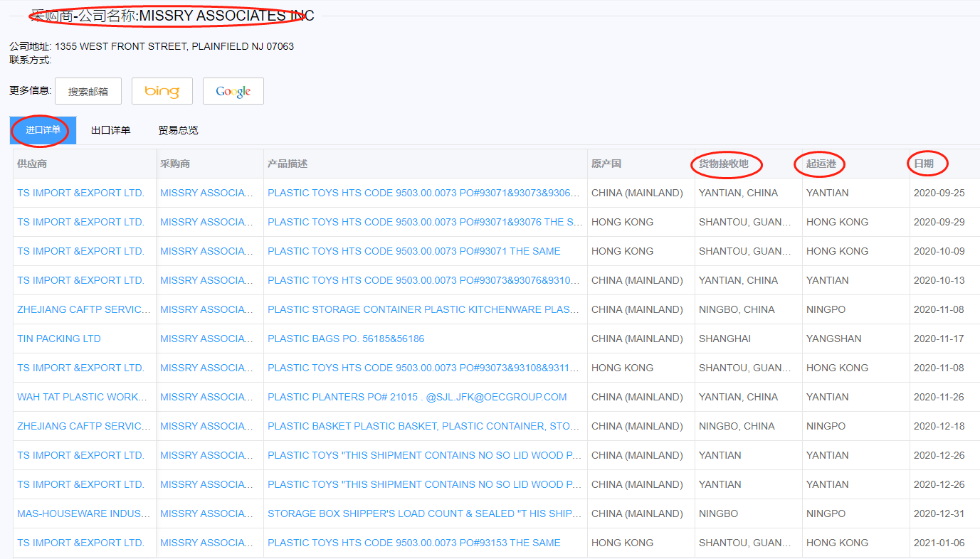The height and width of the screenshot is (559, 980).
Task: Click the MISSRY ASSOCIATES INC company title
Action: point(226,16)
